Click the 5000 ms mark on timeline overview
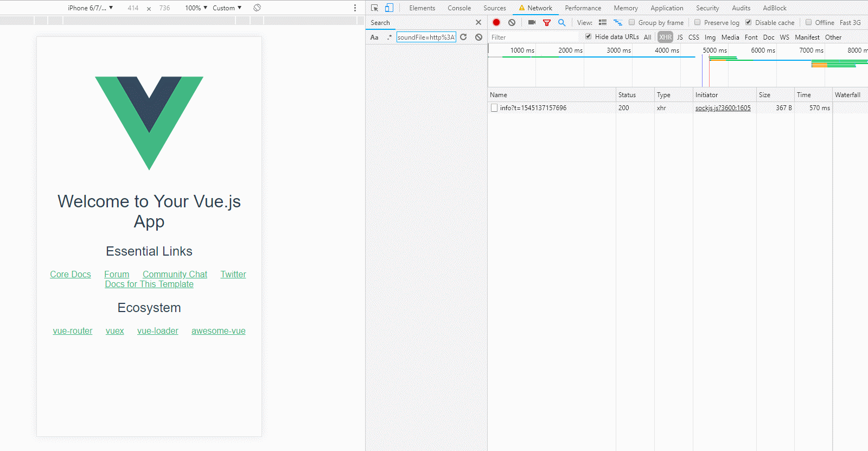Viewport: 868px width, 451px height. [x=714, y=50]
